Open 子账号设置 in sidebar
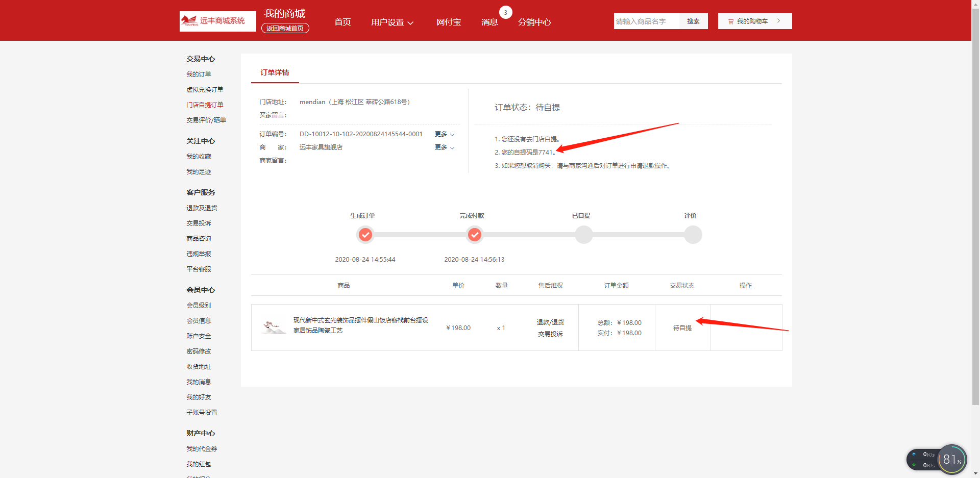This screenshot has height=478, width=980. click(202, 413)
